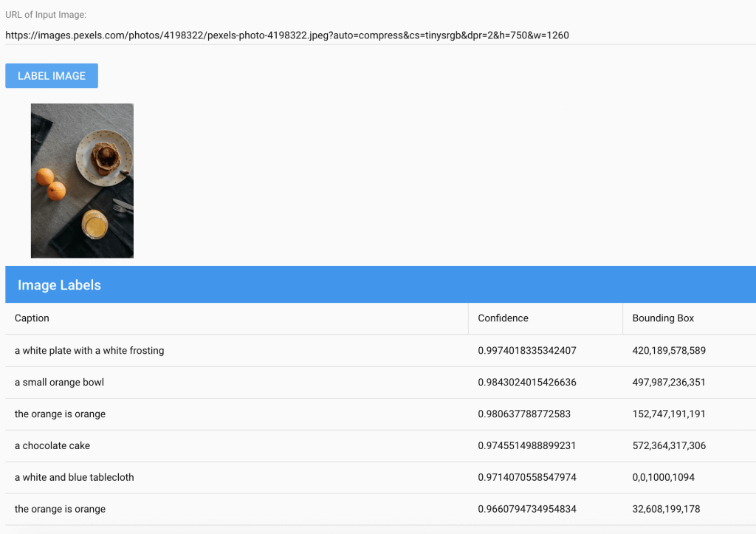Select the food photo thumbnail

point(82,180)
